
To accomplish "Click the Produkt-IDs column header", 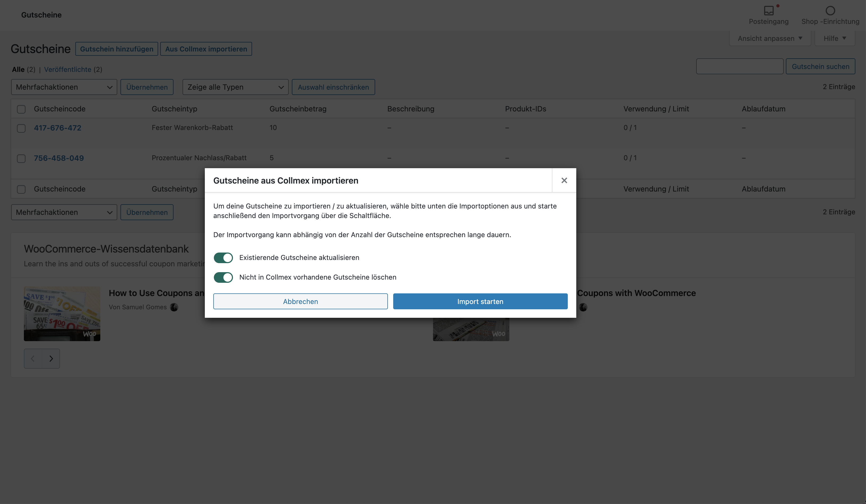I will [525, 108].
